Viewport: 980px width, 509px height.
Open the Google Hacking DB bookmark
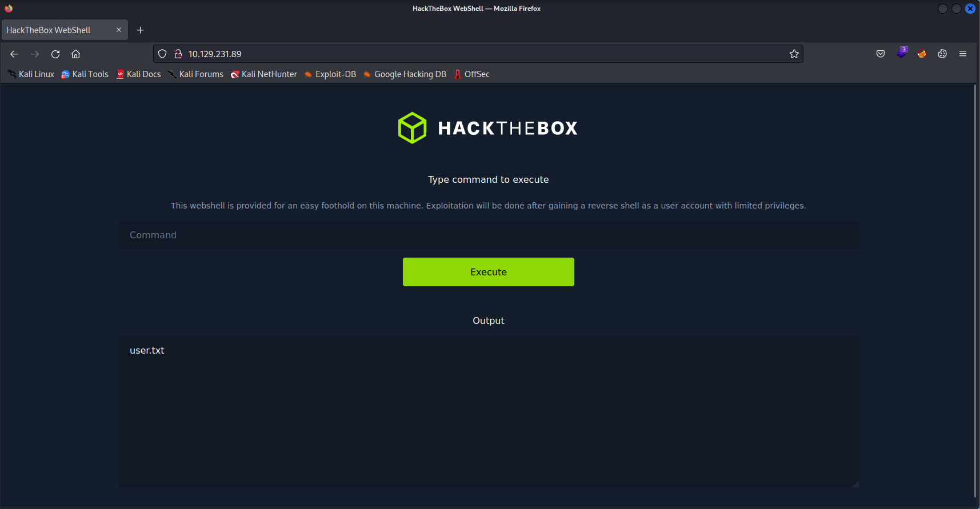click(405, 74)
